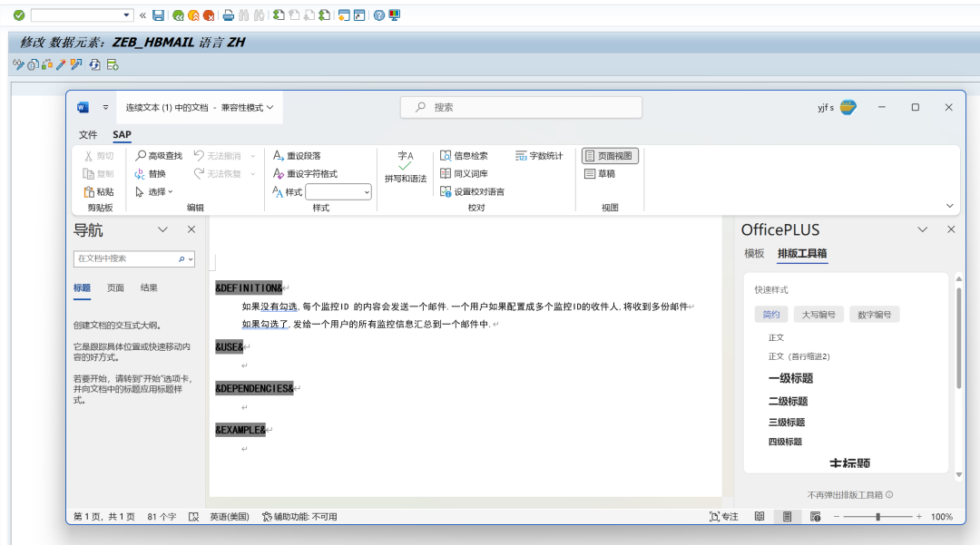Viewport: 980px width, 545px height.
Task: Switch to read mode in status bar
Action: [759, 517]
